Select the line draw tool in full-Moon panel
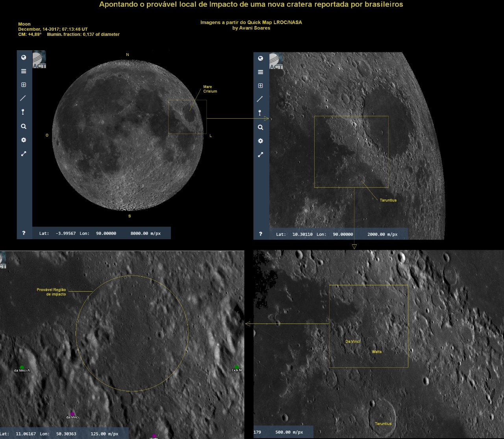The height and width of the screenshot is (439, 504). (x=23, y=98)
